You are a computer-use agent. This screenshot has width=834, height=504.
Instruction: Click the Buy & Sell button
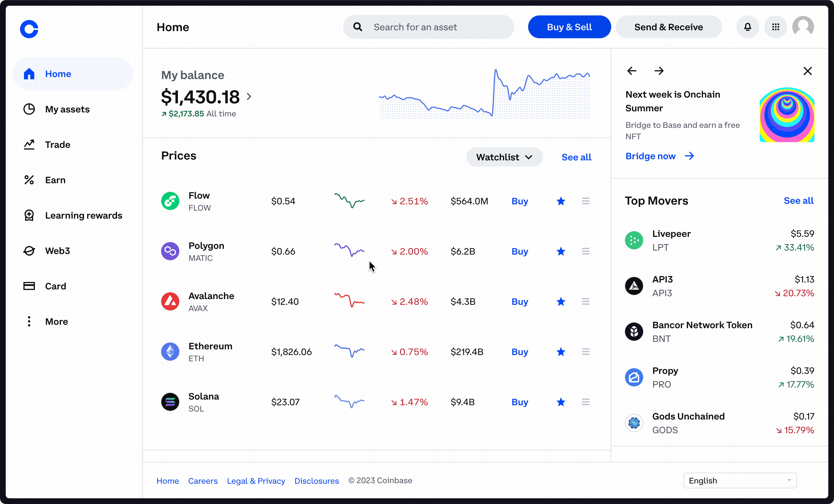pos(569,27)
